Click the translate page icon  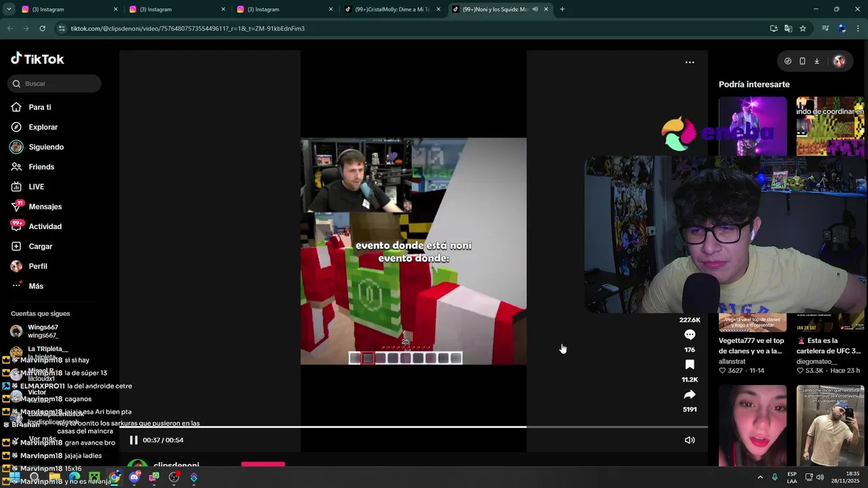(x=788, y=28)
